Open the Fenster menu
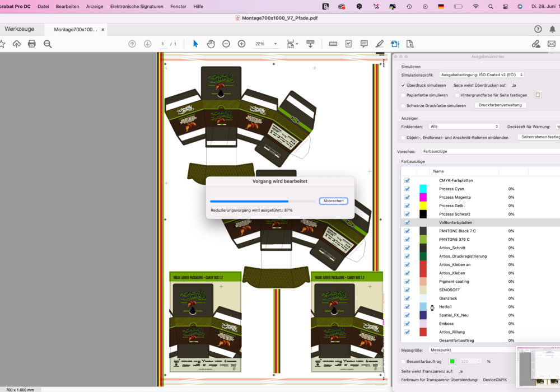 click(178, 6)
